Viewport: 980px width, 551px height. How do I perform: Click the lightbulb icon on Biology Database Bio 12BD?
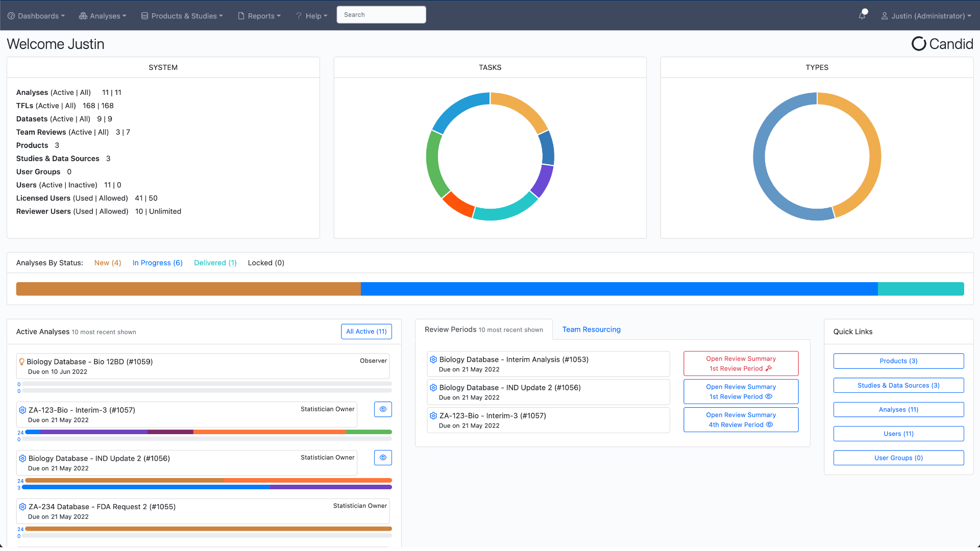[21, 361]
